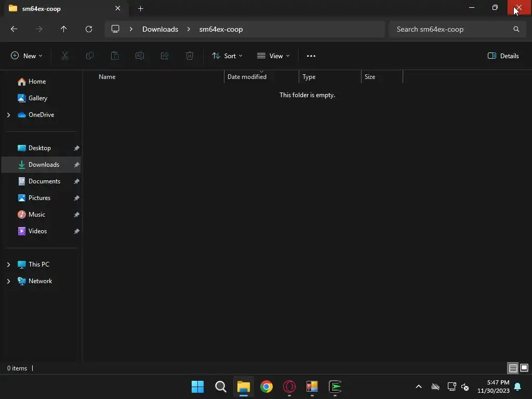Image resolution: width=532 pixels, height=399 pixels.
Task: Open the New dropdown menu
Action: (26, 56)
